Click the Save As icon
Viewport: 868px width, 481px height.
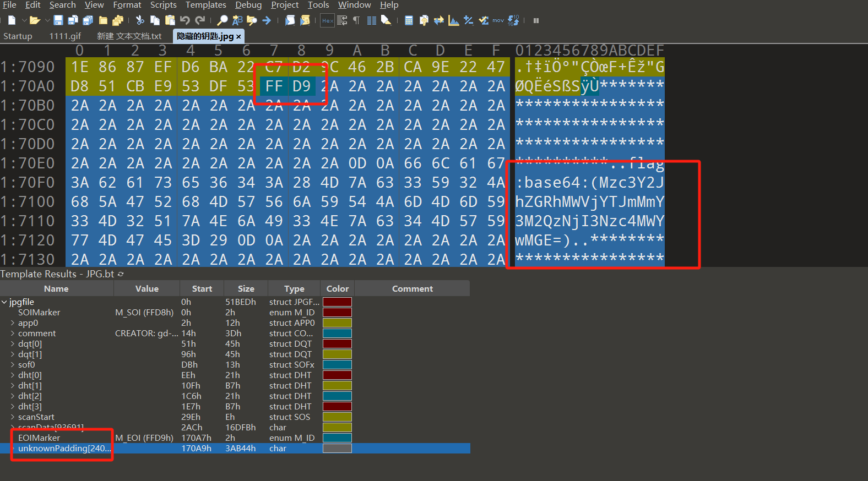click(73, 20)
